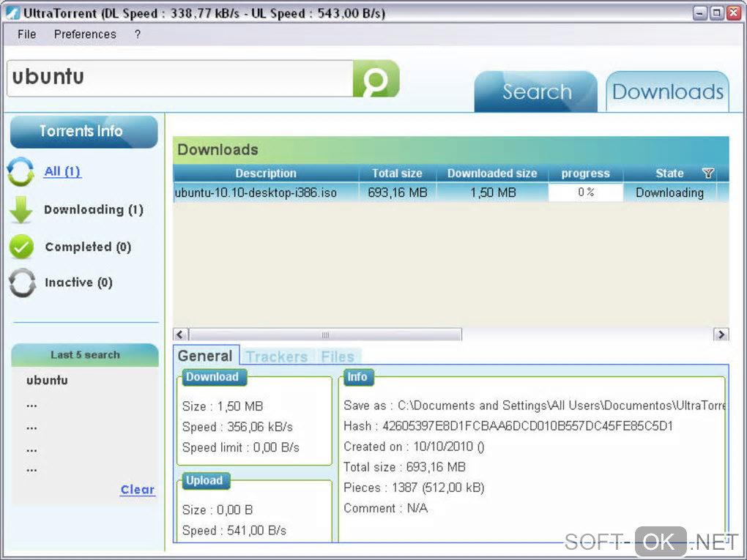
Task: Click the 0 % progress bar cell
Action: (585, 193)
